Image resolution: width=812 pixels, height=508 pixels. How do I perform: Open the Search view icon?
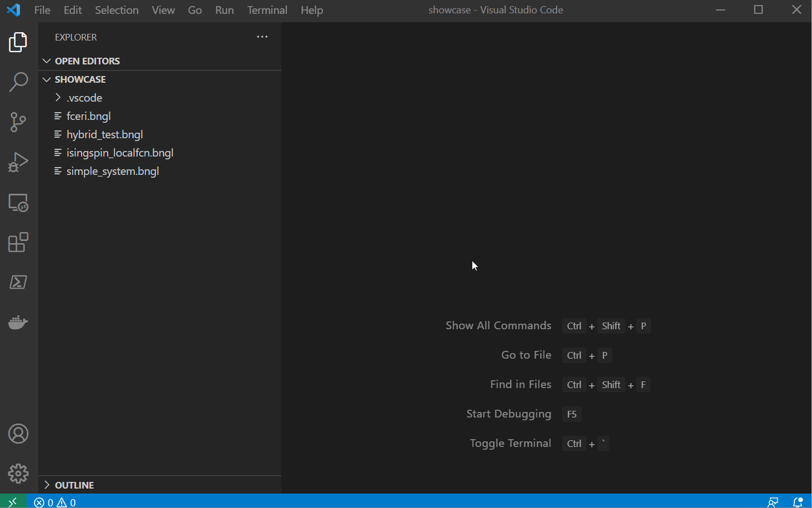pos(18,82)
